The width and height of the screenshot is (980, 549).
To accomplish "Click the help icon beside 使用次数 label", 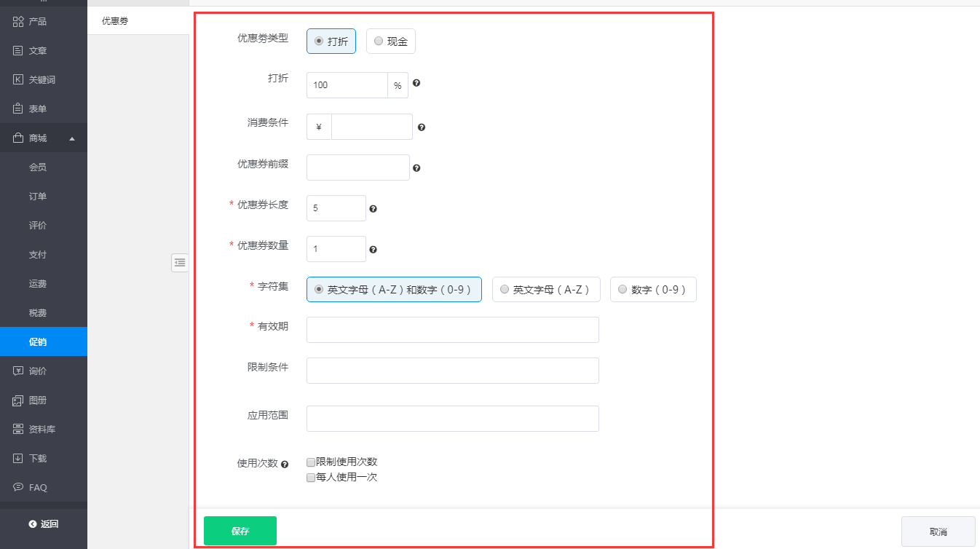I will (x=285, y=464).
